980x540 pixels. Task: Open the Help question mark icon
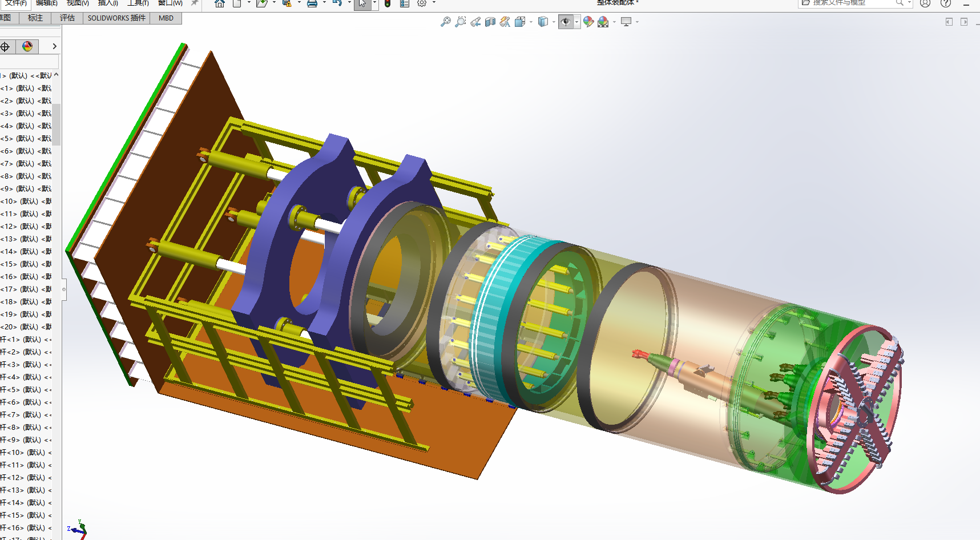pyautogui.click(x=946, y=3)
